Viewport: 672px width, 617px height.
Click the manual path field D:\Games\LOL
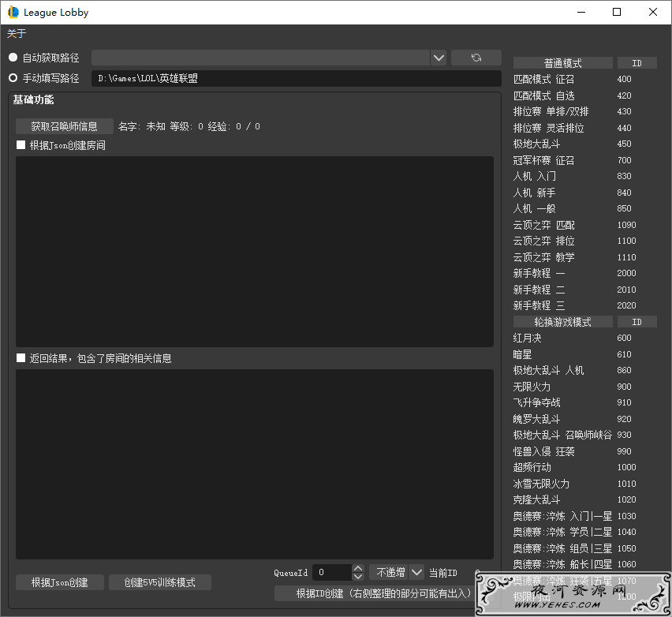pos(296,78)
